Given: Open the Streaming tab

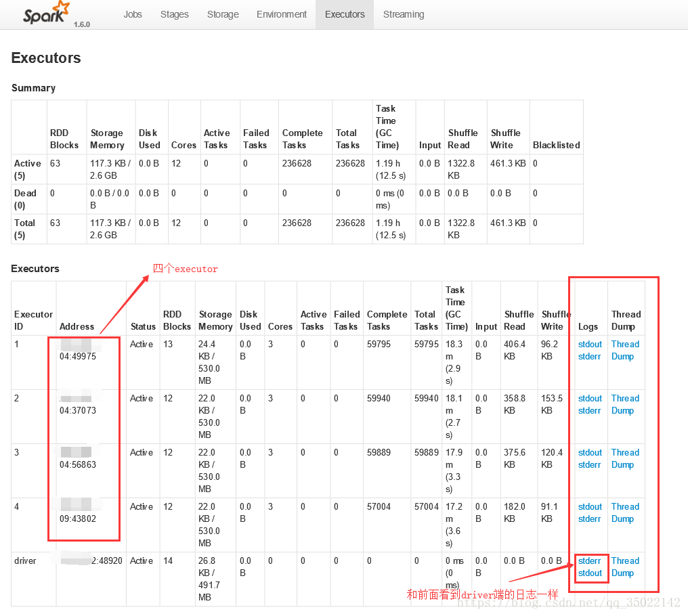Looking at the screenshot, I should (404, 14).
